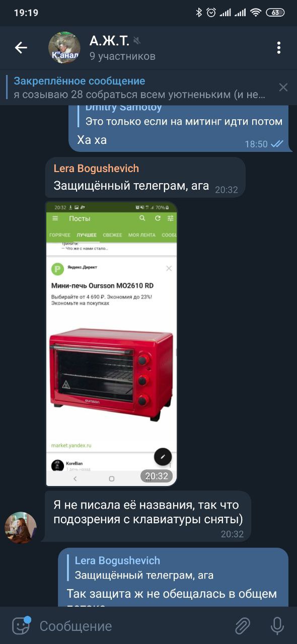
Task: Tap the microphone voice message icon
Action: pos(277,626)
